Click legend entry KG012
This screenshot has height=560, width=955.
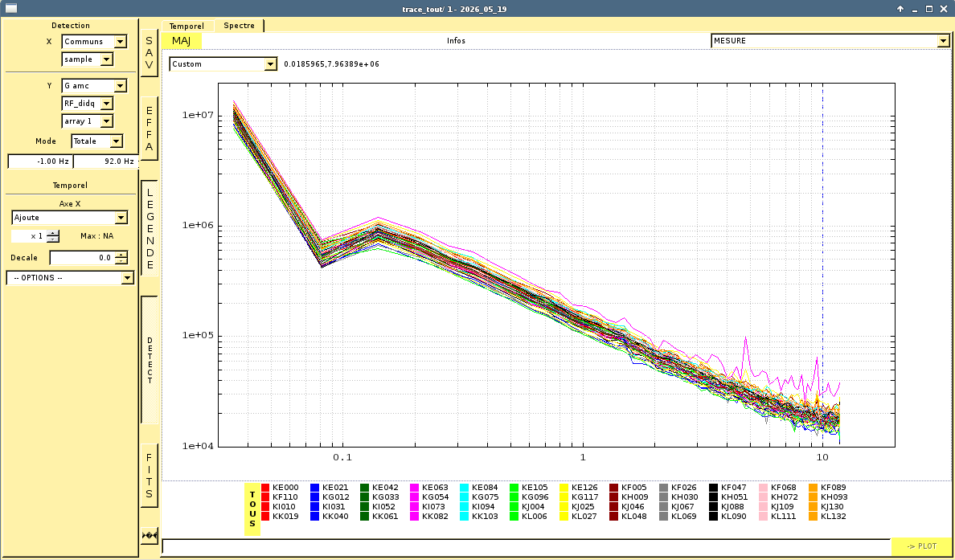[335, 497]
